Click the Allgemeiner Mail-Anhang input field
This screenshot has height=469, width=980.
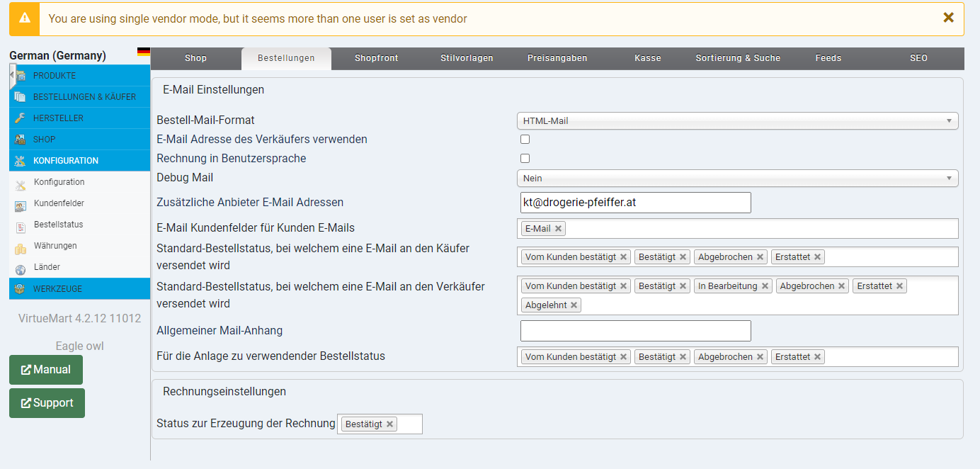(635, 331)
